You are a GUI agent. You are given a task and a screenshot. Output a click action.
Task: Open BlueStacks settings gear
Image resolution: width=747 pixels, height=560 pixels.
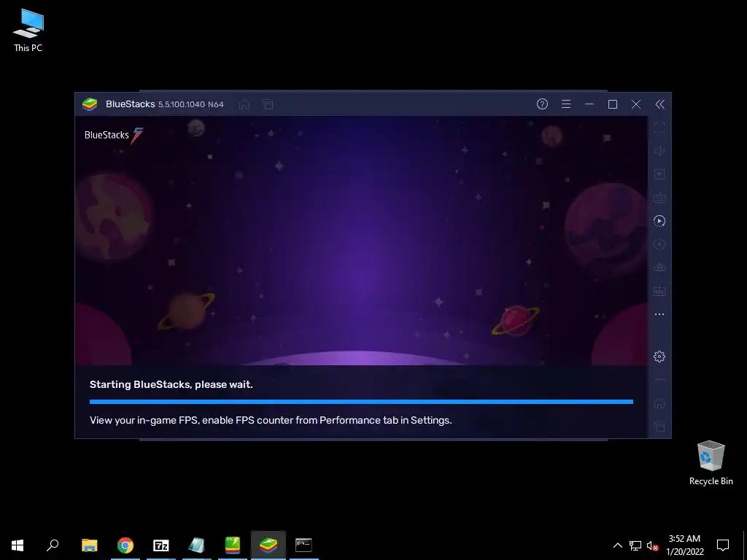click(x=659, y=356)
